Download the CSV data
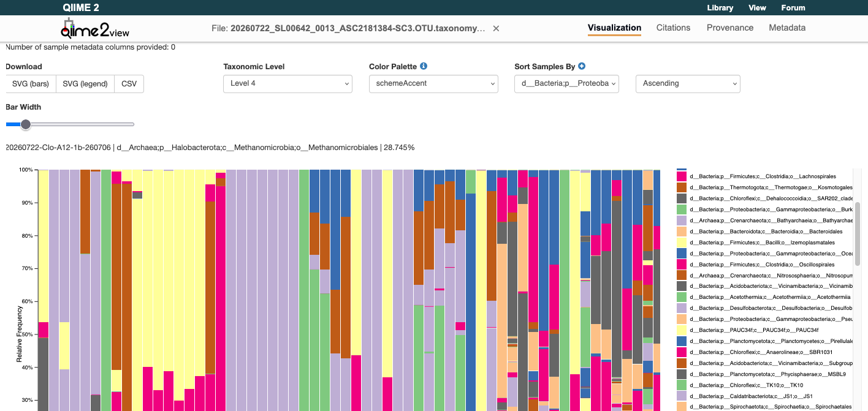Viewport: 868px width, 411px height. [x=129, y=84]
